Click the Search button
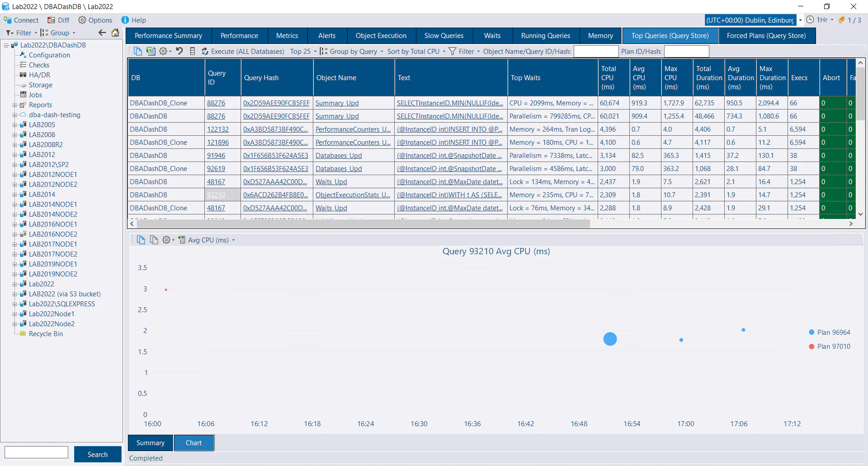This screenshot has height=466, width=868. (x=98, y=454)
